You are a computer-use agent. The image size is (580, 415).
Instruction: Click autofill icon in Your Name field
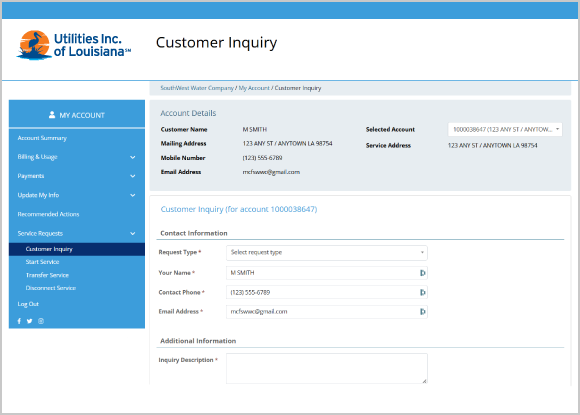pos(422,273)
